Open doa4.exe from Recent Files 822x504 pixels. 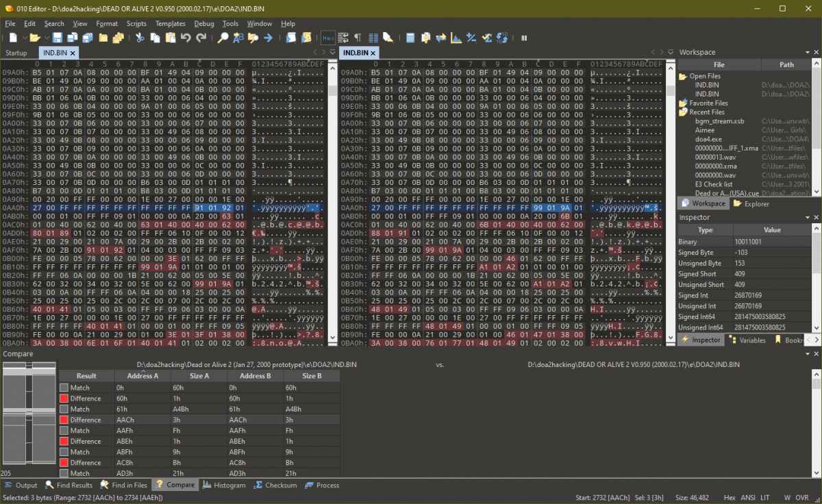tap(708, 139)
